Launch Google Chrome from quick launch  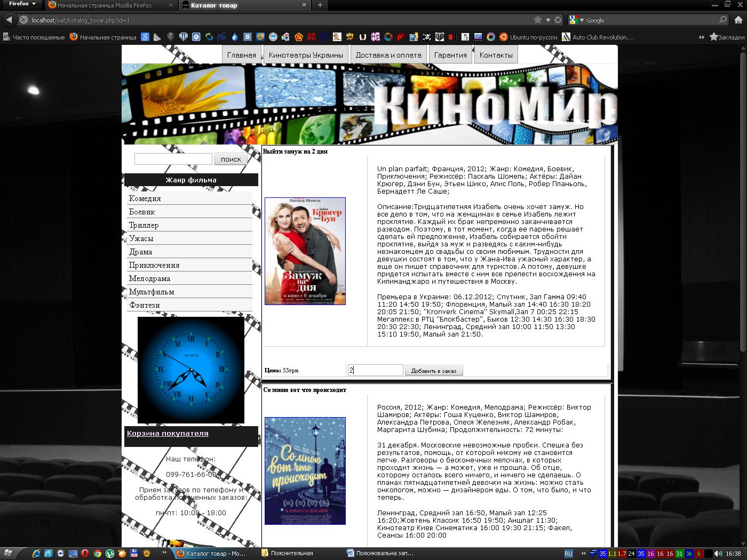point(98,554)
